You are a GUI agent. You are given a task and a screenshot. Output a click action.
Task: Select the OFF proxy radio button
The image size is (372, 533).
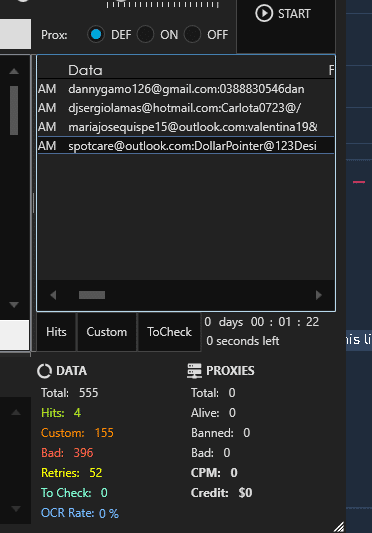click(x=192, y=34)
